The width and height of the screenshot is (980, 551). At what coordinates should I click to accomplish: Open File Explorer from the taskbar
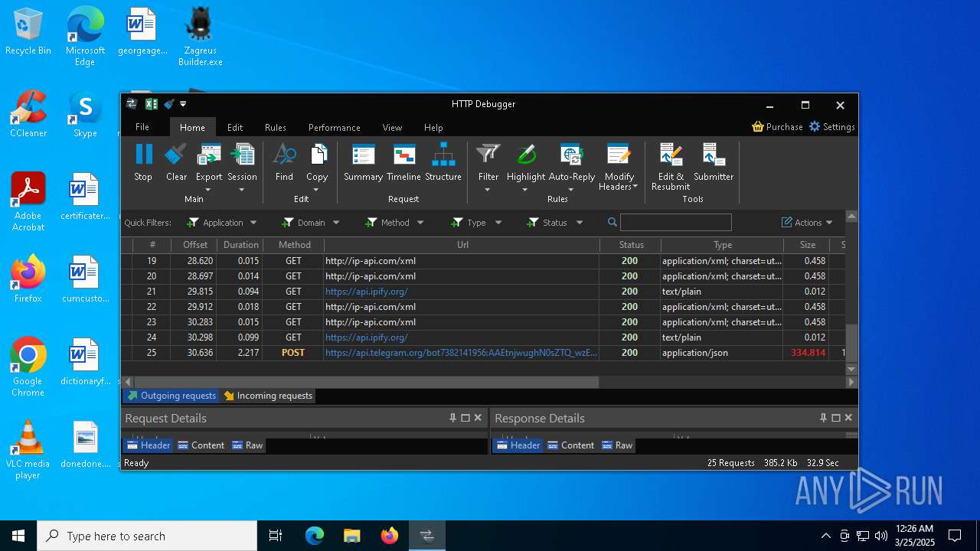tap(352, 536)
